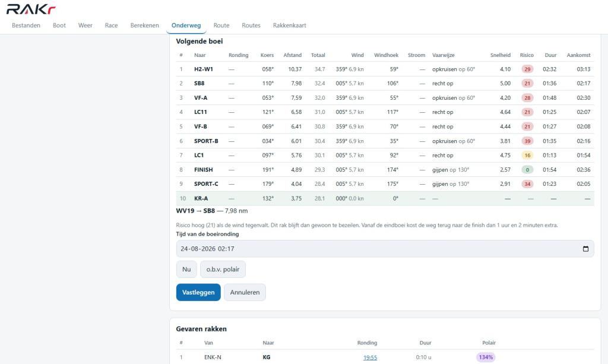Go to the Weer tab
The image size is (608, 364).
coord(85,26)
